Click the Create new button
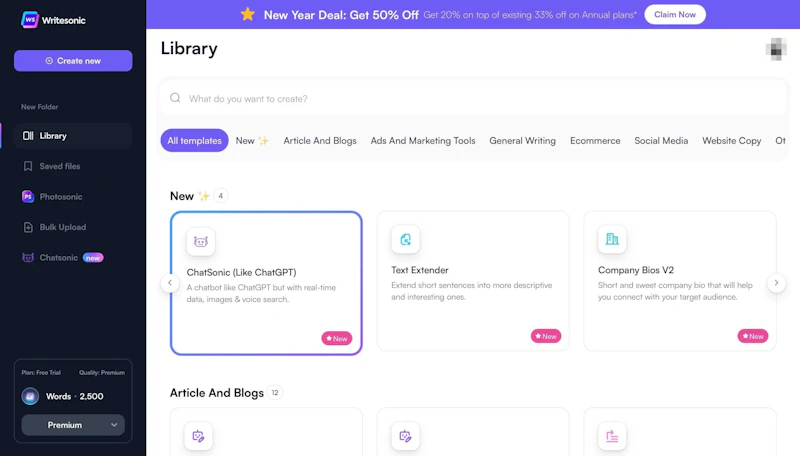This screenshot has width=800, height=456. point(73,61)
